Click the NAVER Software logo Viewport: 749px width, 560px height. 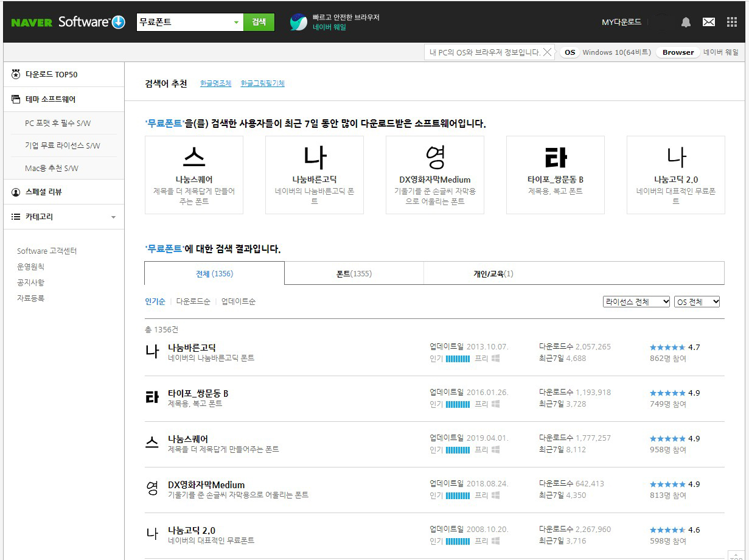(x=68, y=23)
